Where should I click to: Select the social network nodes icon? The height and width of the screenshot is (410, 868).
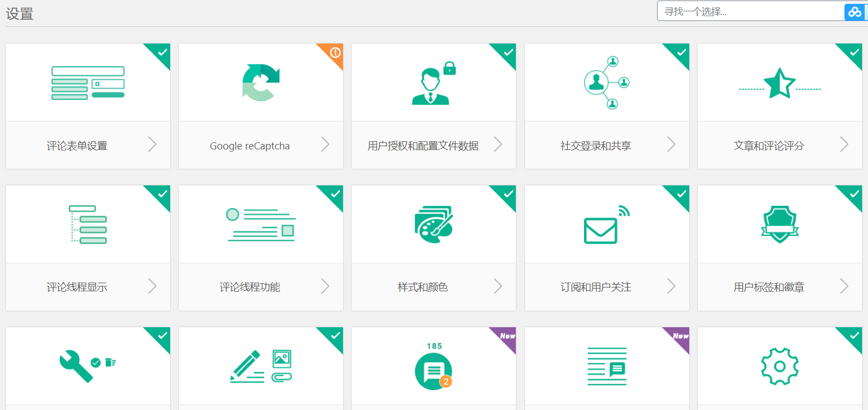pyautogui.click(x=607, y=82)
